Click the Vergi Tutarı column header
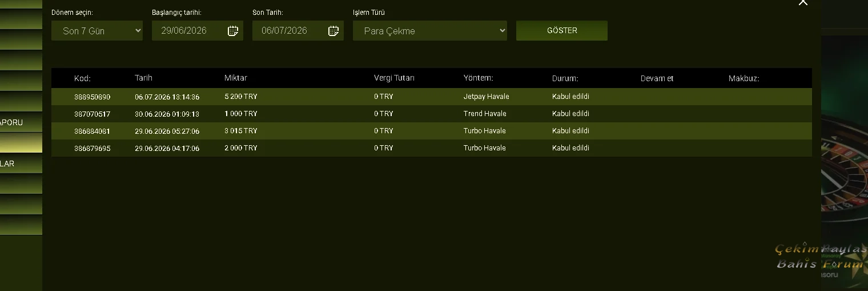 pyautogui.click(x=394, y=78)
